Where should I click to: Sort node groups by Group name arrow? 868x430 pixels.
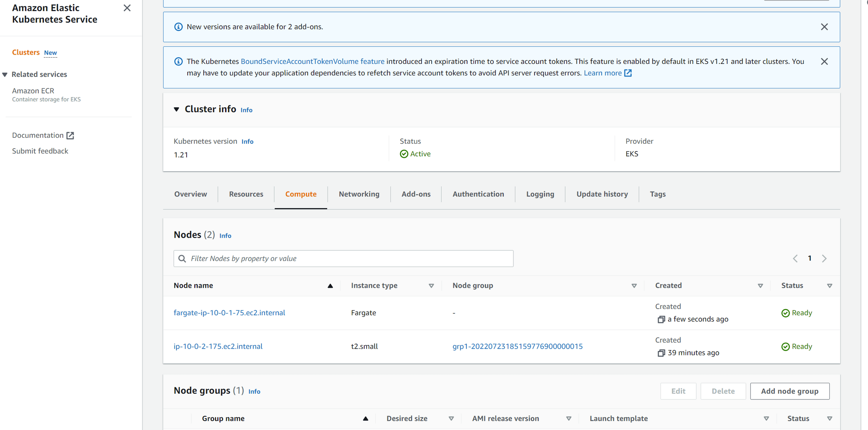click(365, 419)
